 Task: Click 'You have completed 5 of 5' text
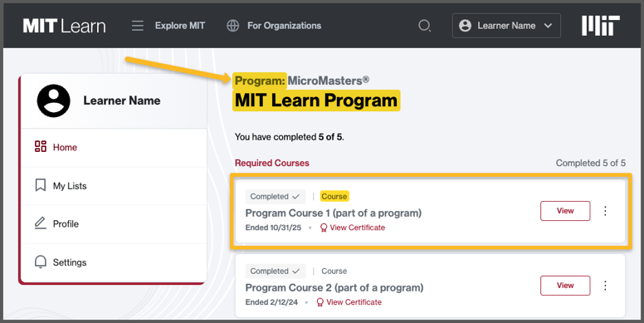289,137
